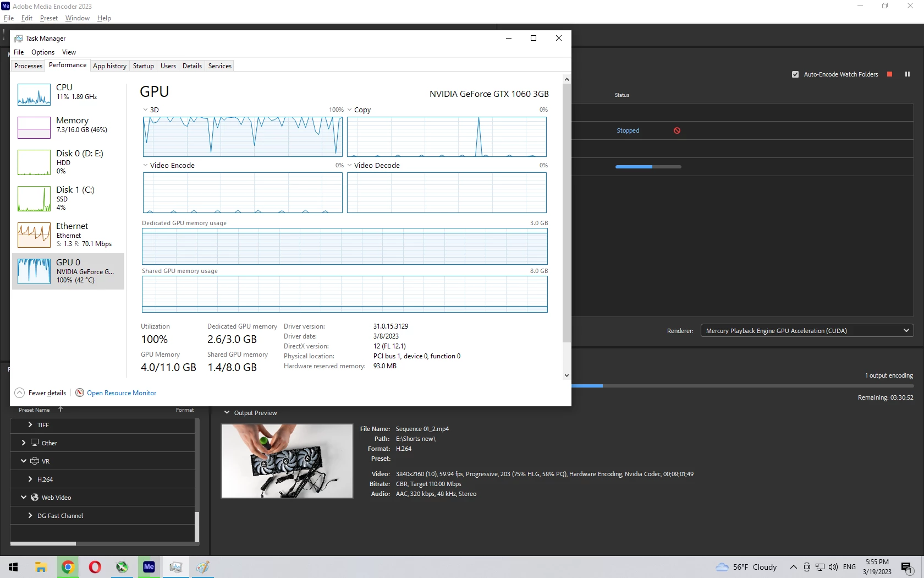
Task: Expand the Other preset group
Action: (24, 443)
